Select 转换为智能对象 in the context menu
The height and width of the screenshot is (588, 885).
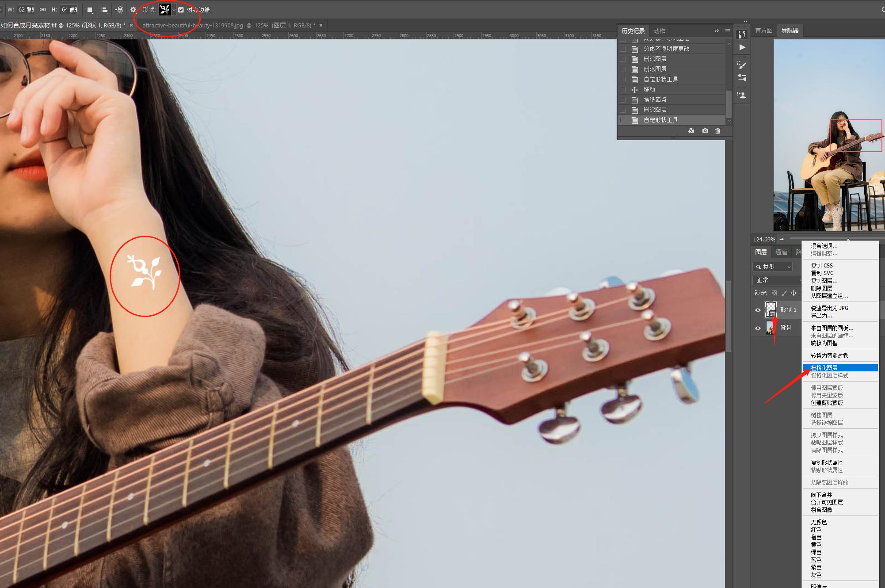(829, 355)
